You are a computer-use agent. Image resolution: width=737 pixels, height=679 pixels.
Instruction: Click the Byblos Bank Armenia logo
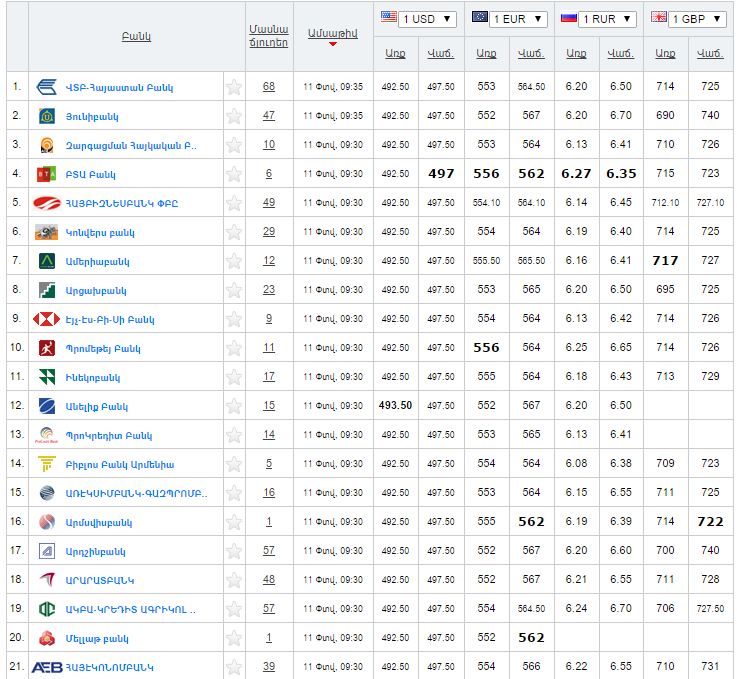click(x=47, y=464)
